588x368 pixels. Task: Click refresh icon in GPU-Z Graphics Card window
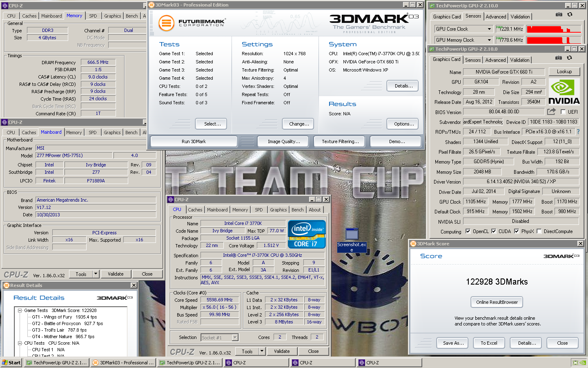point(569,58)
